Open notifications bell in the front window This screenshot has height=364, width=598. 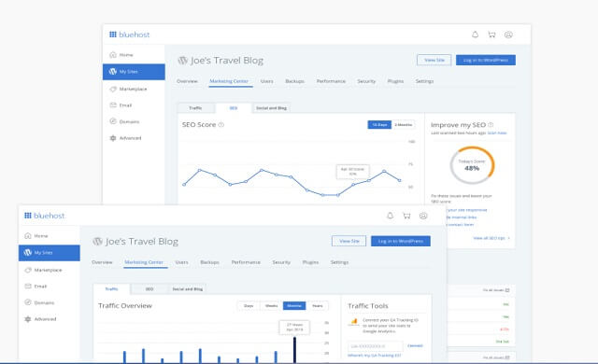(x=390, y=216)
